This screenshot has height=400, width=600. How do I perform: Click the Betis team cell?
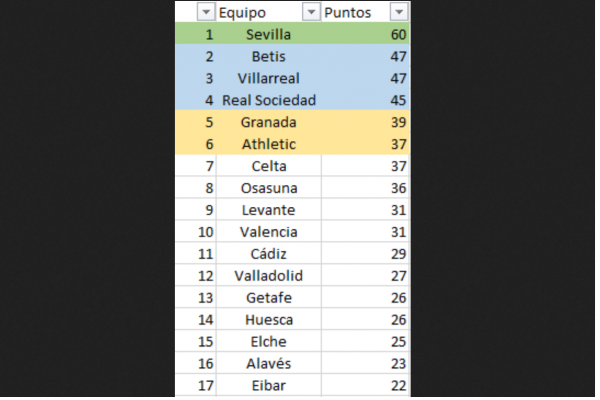268,57
